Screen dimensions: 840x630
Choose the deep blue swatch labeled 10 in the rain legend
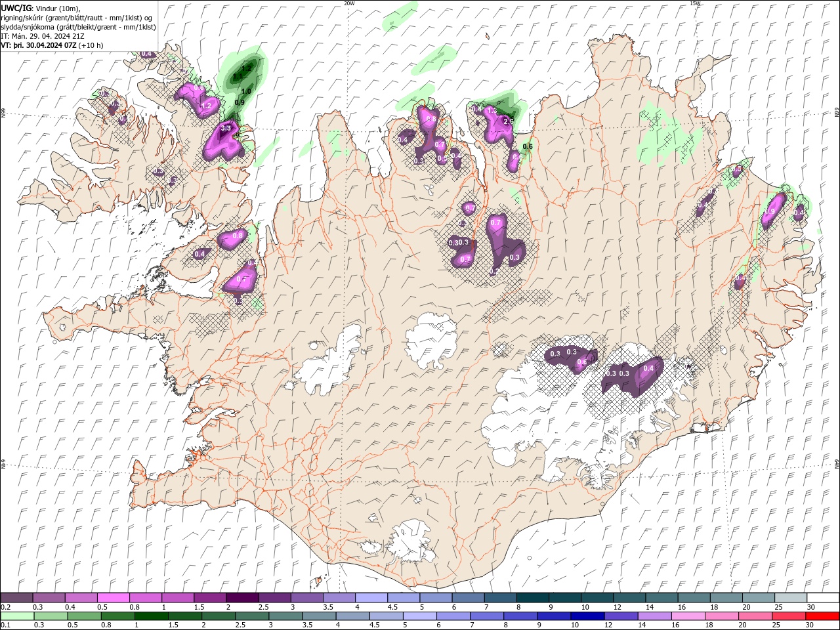click(587, 616)
